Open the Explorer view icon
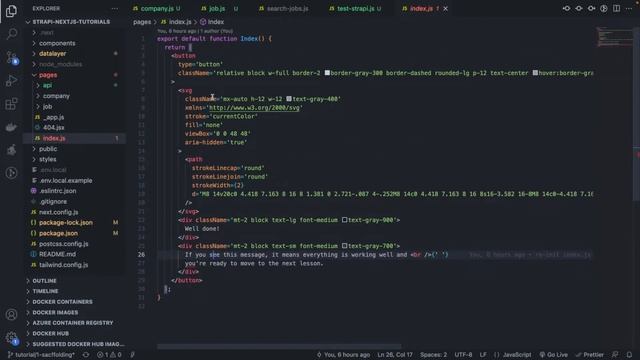This screenshot has width=640, height=360. (11, 11)
